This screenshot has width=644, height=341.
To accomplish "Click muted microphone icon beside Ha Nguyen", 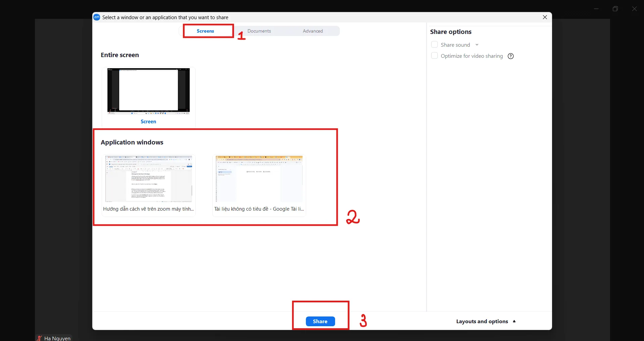I will 40,338.
